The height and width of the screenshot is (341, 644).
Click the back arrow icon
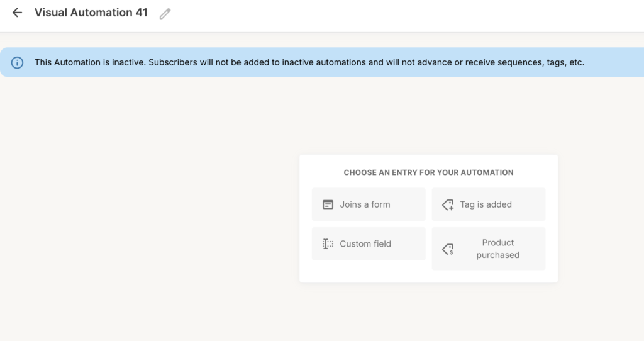tap(17, 13)
